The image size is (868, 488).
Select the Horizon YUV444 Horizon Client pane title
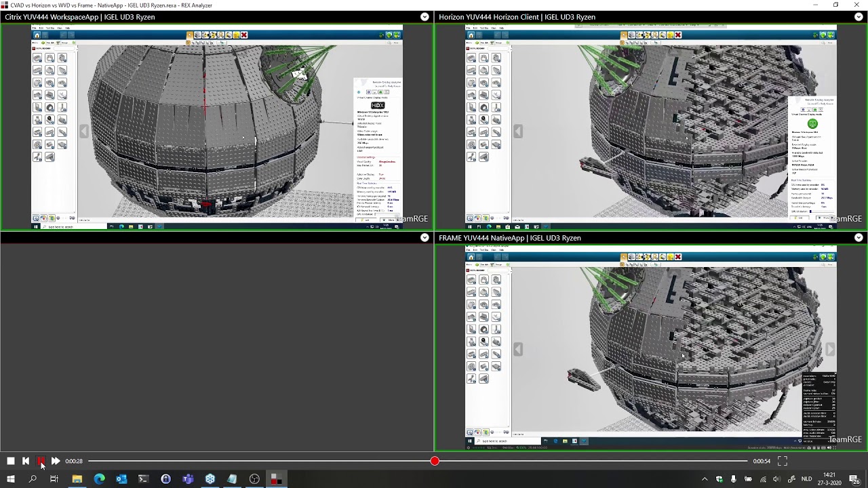click(517, 17)
